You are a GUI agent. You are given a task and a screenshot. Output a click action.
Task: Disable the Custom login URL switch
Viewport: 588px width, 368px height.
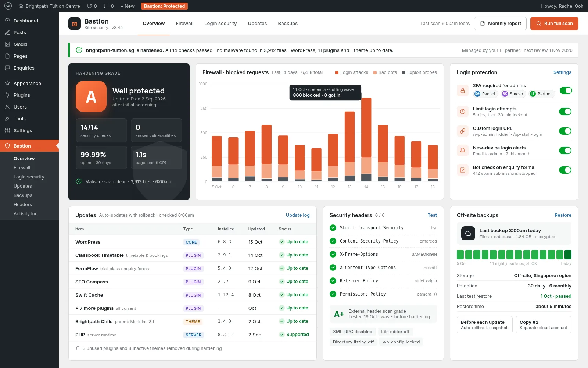pyautogui.click(x=565, y=131)
